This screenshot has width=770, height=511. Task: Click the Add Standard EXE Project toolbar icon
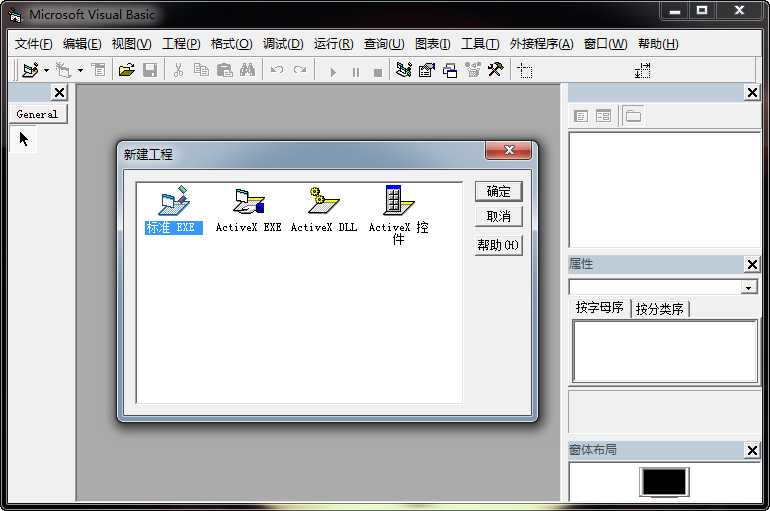click(30, 70)
